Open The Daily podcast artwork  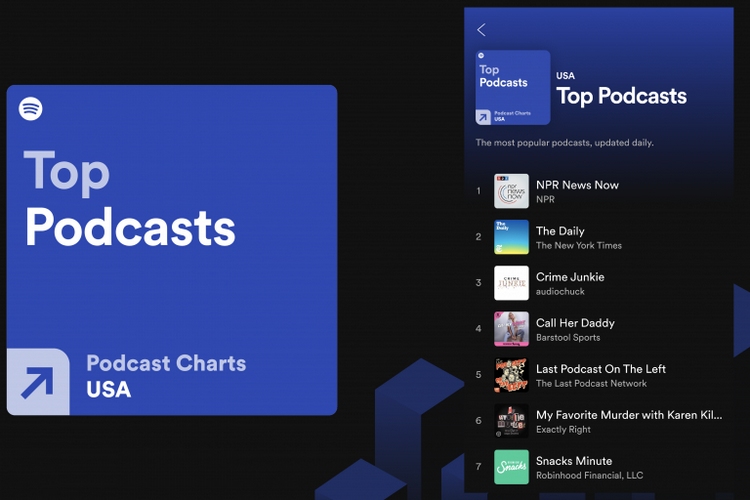511,237
